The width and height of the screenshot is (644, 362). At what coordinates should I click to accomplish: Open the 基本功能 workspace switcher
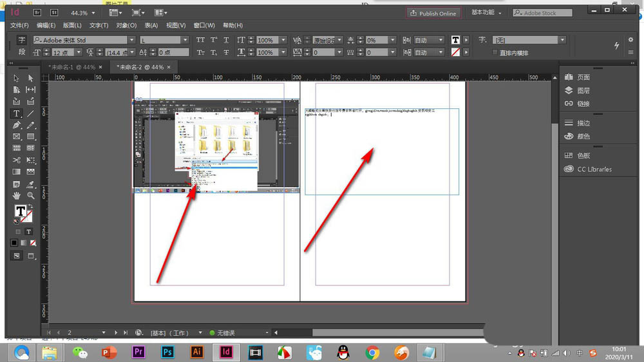(x=486, y=12)
